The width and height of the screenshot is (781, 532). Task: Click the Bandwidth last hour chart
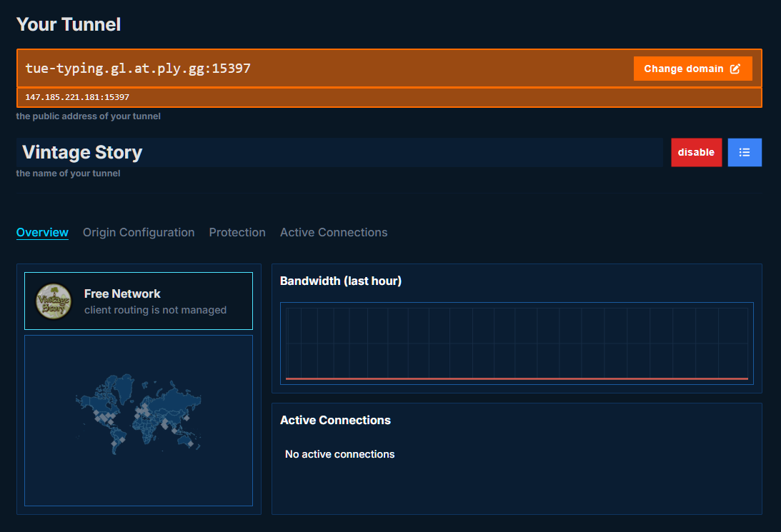coord(517,343)
